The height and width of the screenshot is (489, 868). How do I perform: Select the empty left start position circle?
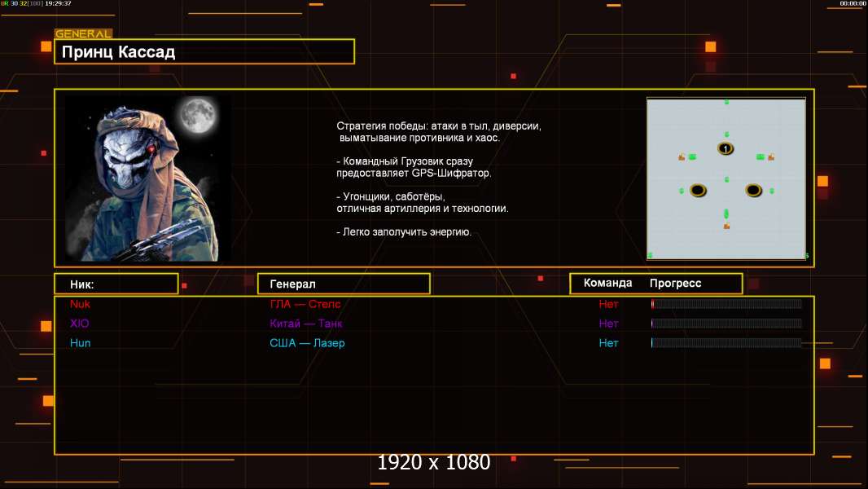[x=698, y=191]
